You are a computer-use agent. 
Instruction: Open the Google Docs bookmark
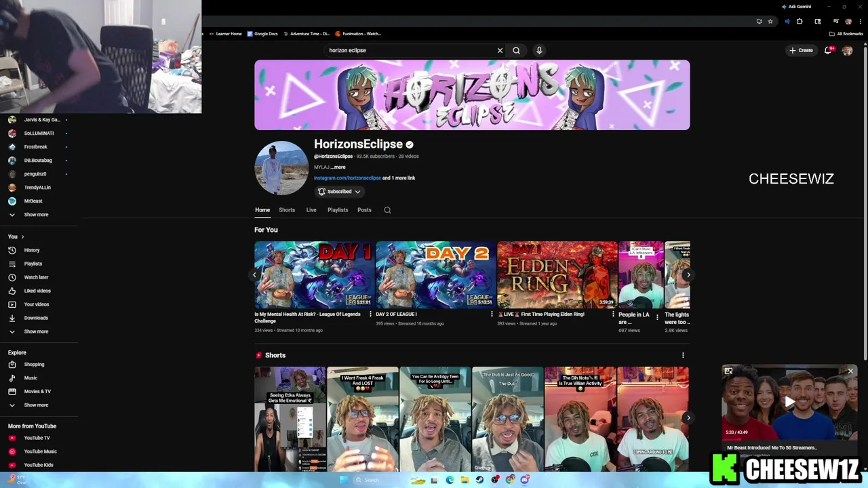pyautogui.click(x=262, y=34)
